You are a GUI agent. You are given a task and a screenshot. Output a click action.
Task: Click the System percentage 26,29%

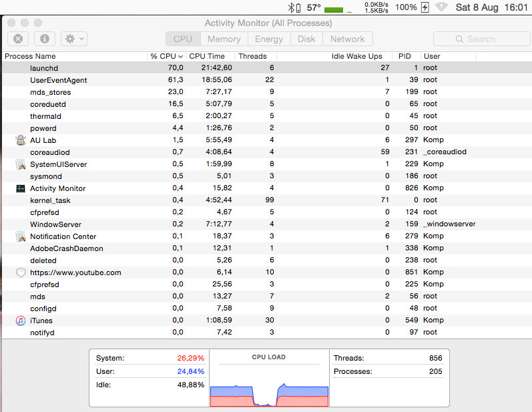coord(191,358)
